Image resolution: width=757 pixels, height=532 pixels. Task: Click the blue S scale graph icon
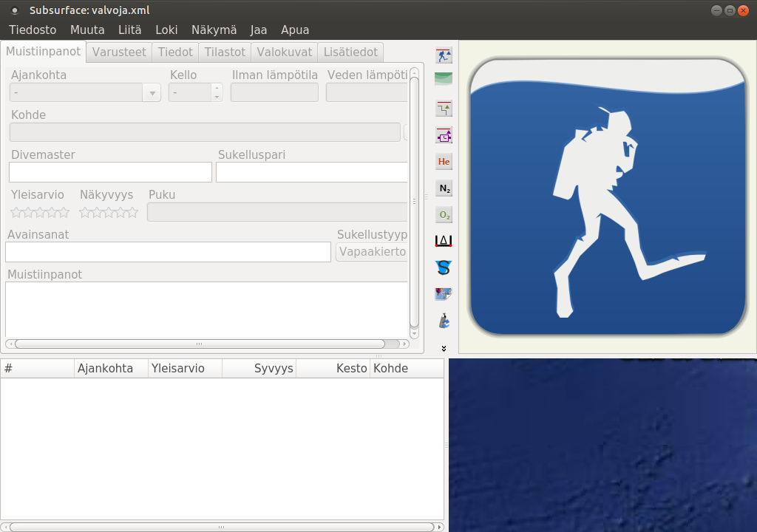click(x=444, y=267)
